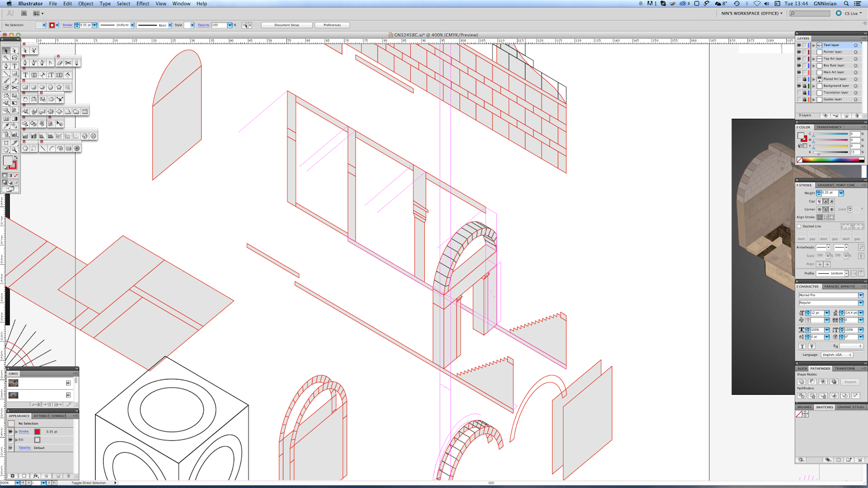Choose the Vertical Type tool

tap(51, 75)
